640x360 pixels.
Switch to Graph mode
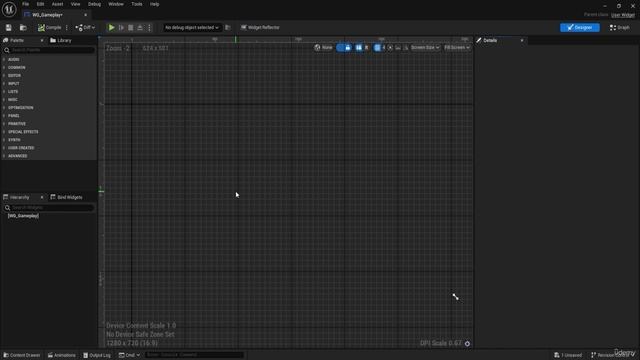click(620, 27)
